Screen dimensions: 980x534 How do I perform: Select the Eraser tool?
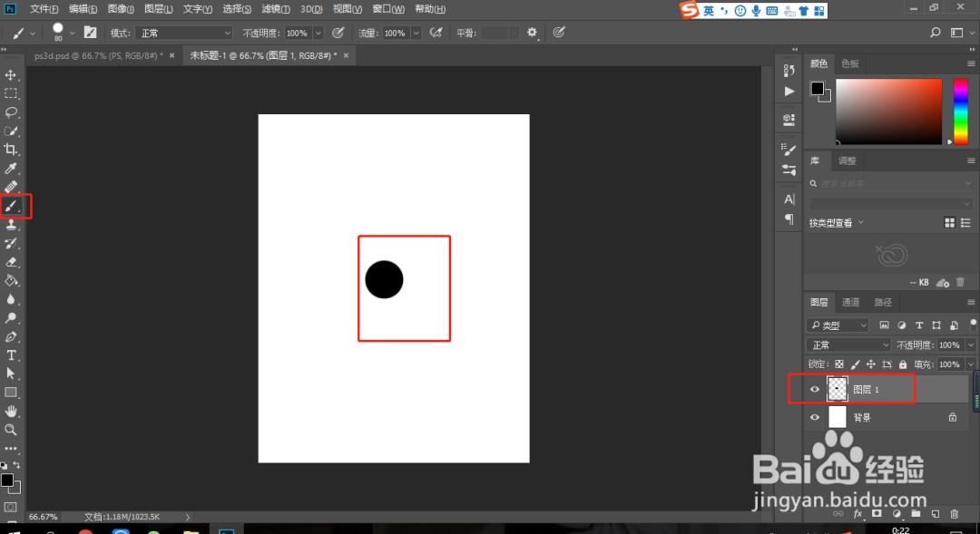tap(11, 262)
